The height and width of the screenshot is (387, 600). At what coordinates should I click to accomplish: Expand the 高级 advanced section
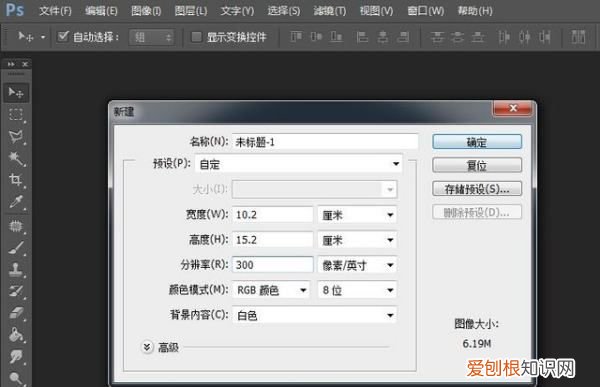click(147, 347)
